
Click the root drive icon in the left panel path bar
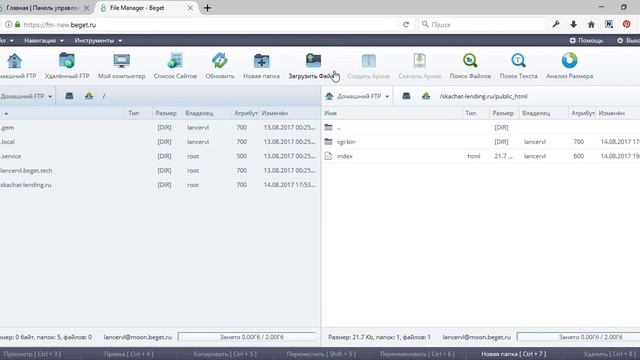(69, 96)
